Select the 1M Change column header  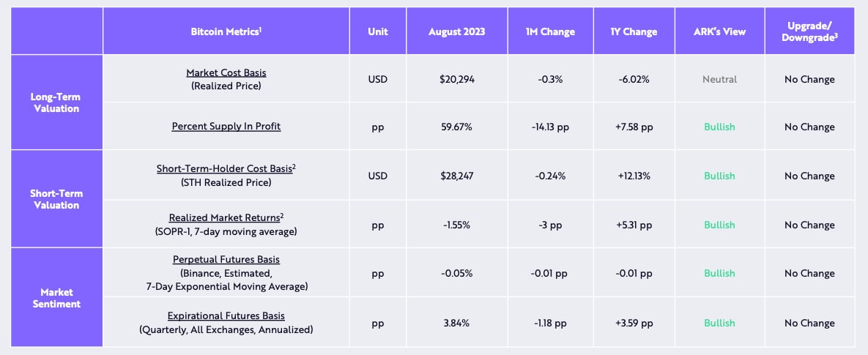pos(550,32)
